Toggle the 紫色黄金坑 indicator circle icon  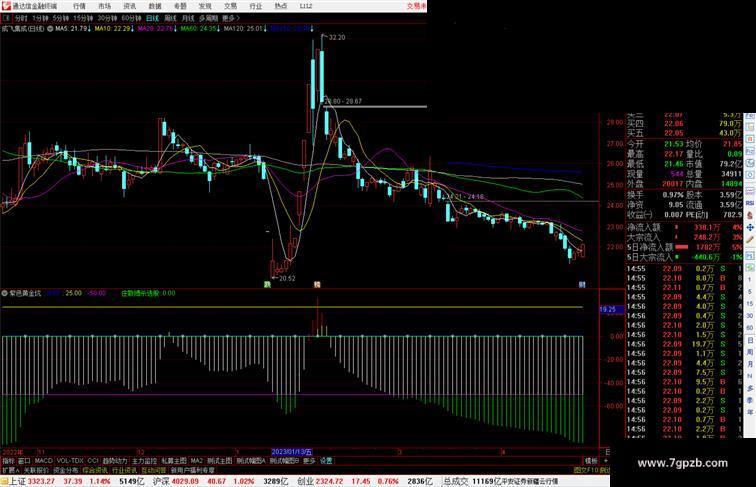tap(5, 293)
